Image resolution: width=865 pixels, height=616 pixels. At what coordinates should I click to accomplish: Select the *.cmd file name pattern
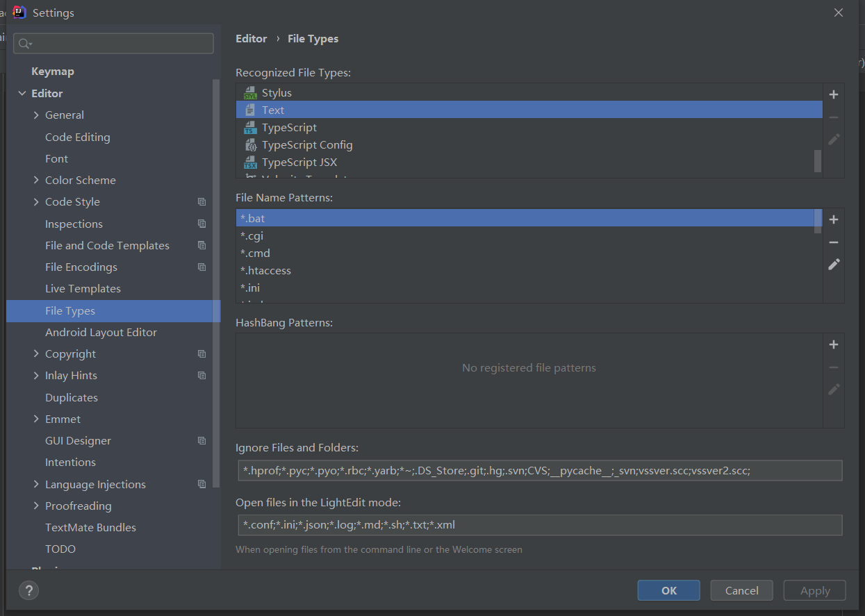pos(529,253)
